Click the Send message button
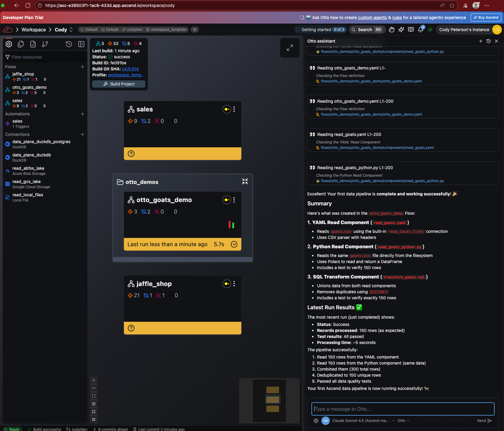Screen dimensions: 504x431 pyautogui.click(x=484, y=421)
